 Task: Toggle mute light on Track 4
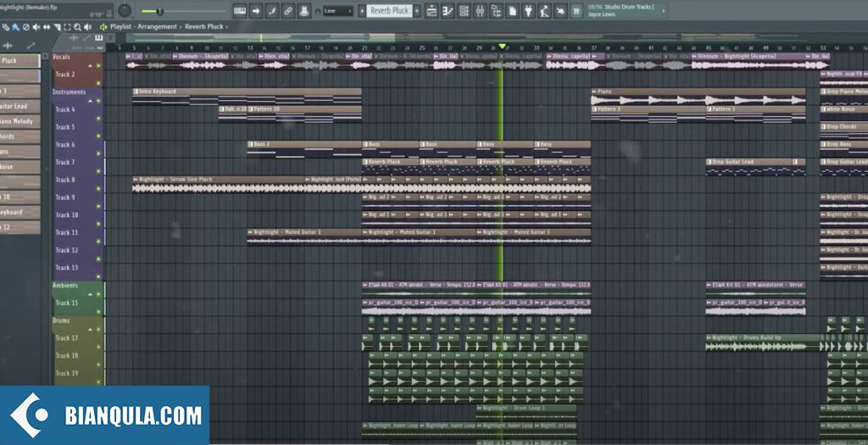98,118
